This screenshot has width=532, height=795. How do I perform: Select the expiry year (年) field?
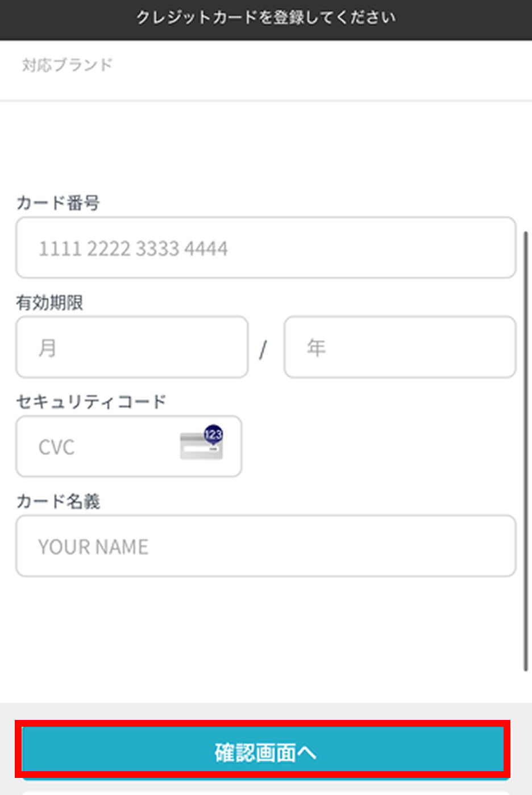point(400,347)
